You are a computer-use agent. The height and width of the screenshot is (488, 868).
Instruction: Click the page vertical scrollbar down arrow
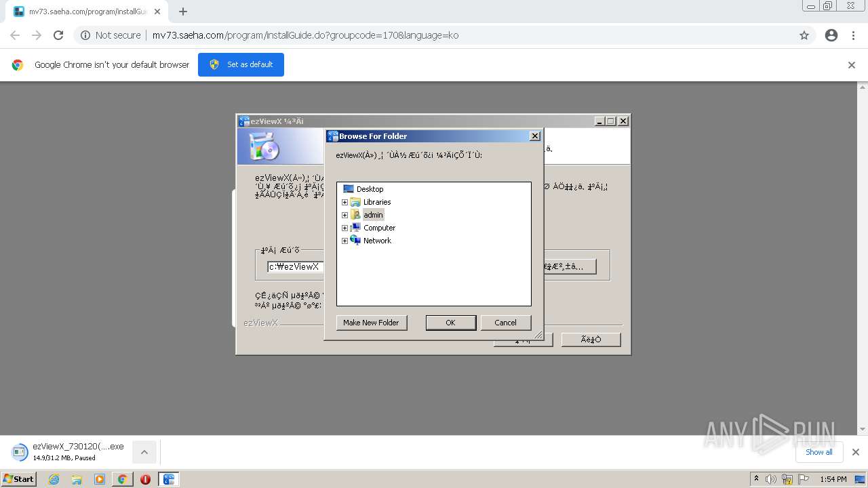coord(863,429)
